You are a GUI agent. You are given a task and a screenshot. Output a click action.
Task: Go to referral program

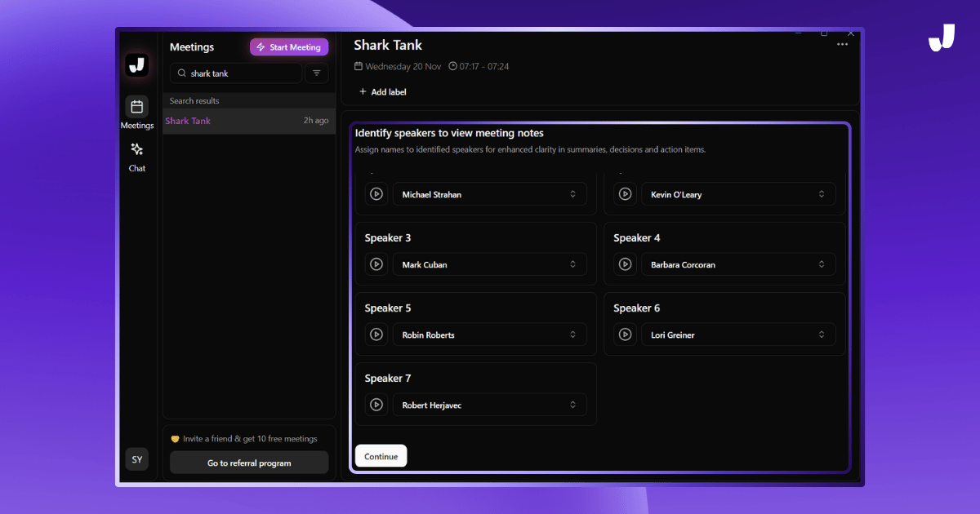249,463
